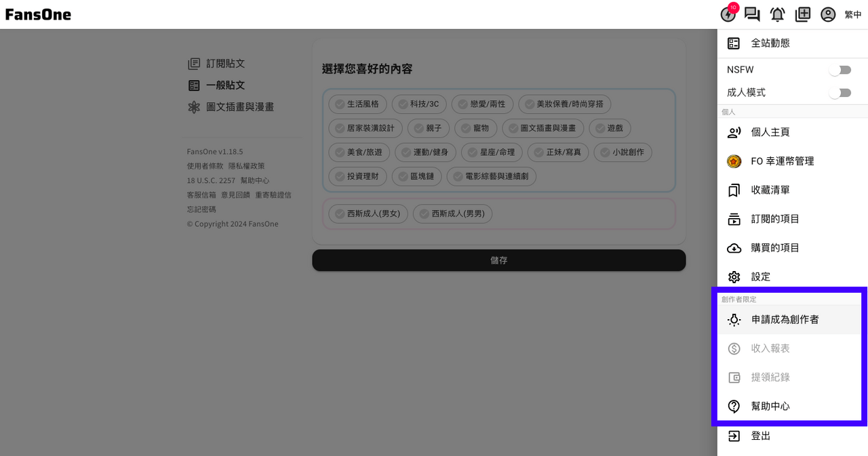Enable the 成人模式 switch
This screenshot has width=868, height=456.
tap(840, 93)
